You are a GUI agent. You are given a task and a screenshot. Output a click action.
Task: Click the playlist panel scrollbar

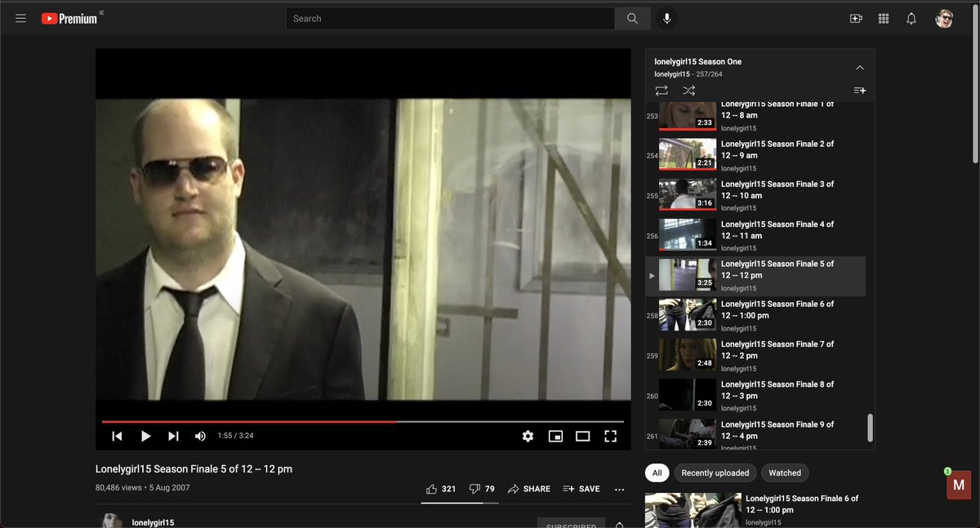pyautogui.click(x=870, y=428)
